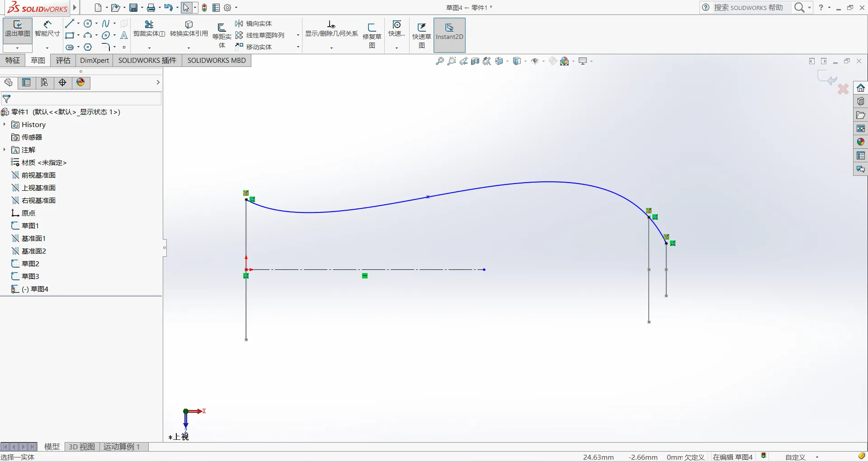Click the Undo icon

click(168, 8)
